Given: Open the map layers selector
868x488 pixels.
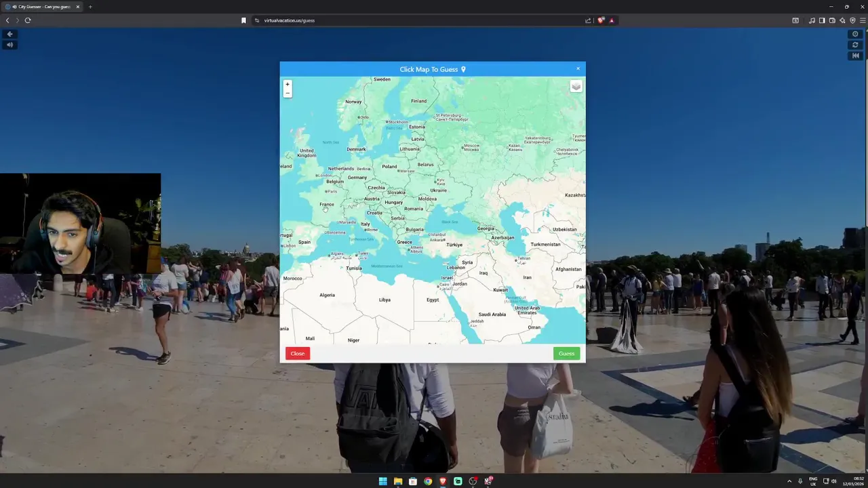Looking at the screenshot, I should pyautogui.click(x=576, y=86).
